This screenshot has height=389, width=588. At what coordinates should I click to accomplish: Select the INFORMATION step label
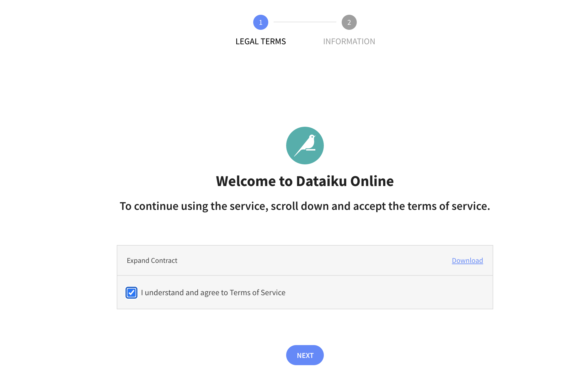tap(349, 41)
